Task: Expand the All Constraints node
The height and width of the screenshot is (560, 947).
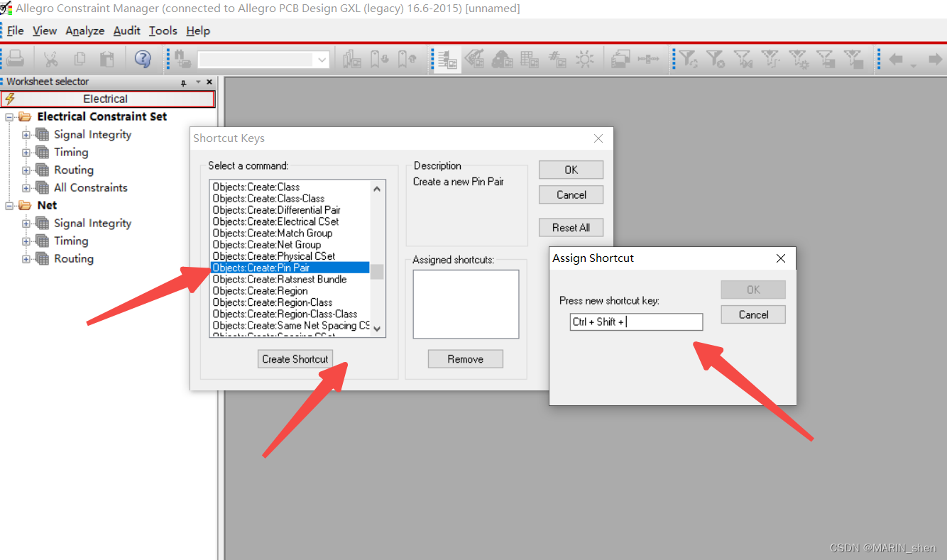Action: (26, 187)
